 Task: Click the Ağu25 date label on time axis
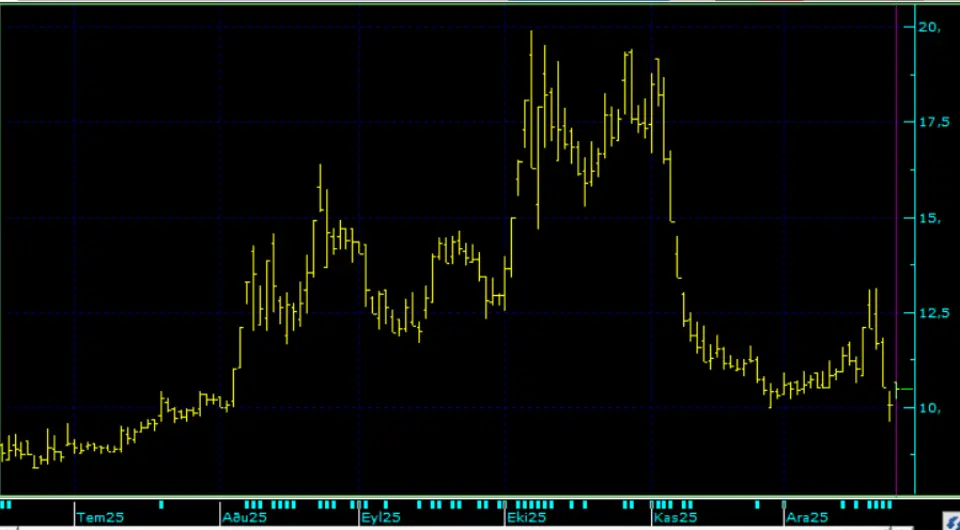(x=244, y=517)
